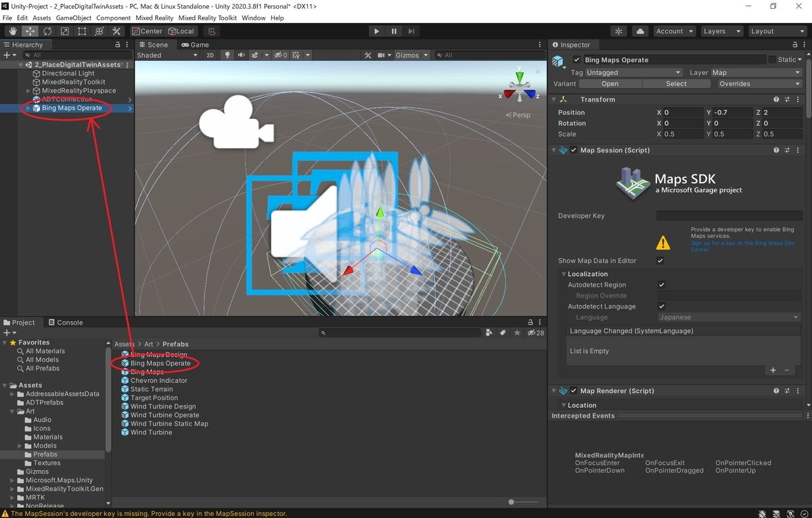Viewport: 812px width, 518px height.
Task: Open Shaded draw mode dropdown
Action: (x=167, y=55)
